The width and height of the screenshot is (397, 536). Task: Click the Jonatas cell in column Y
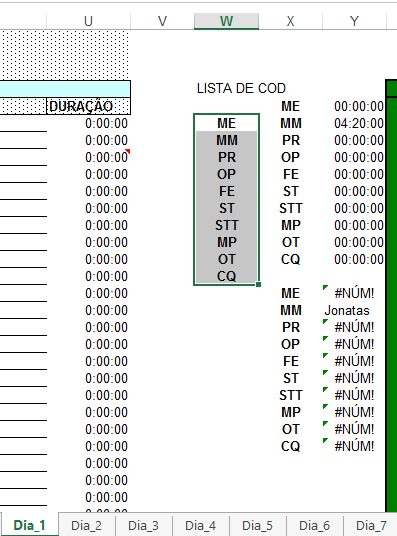pyautogui.click(x=354, y=310)
